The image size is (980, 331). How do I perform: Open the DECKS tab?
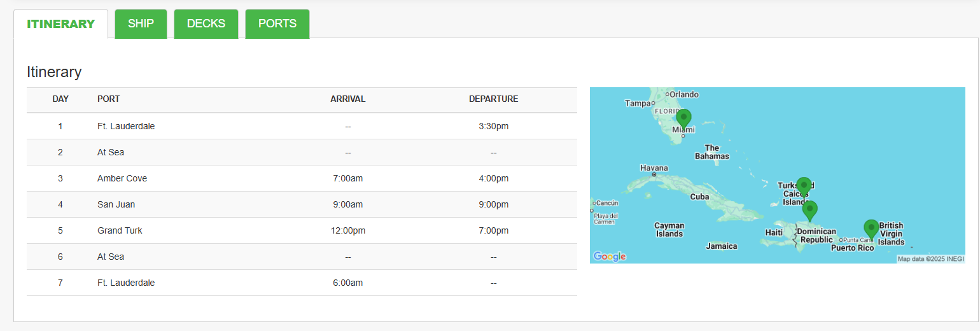point(206,24)
